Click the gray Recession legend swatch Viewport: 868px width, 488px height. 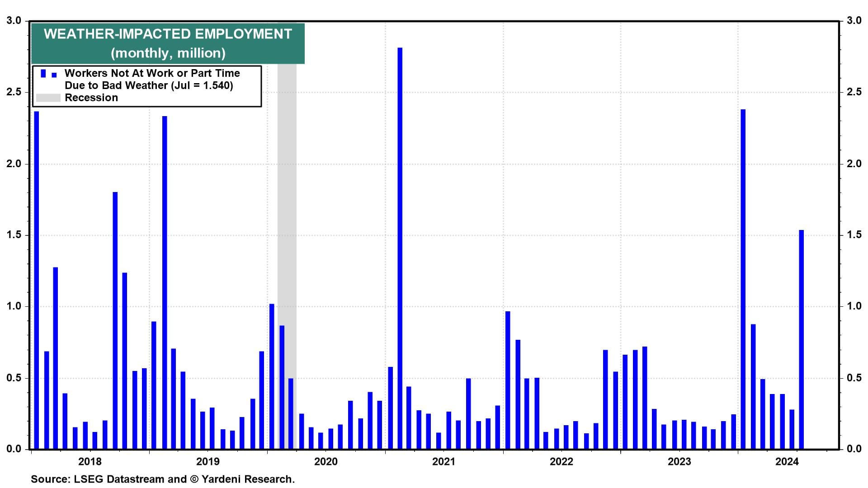point(48,98)
